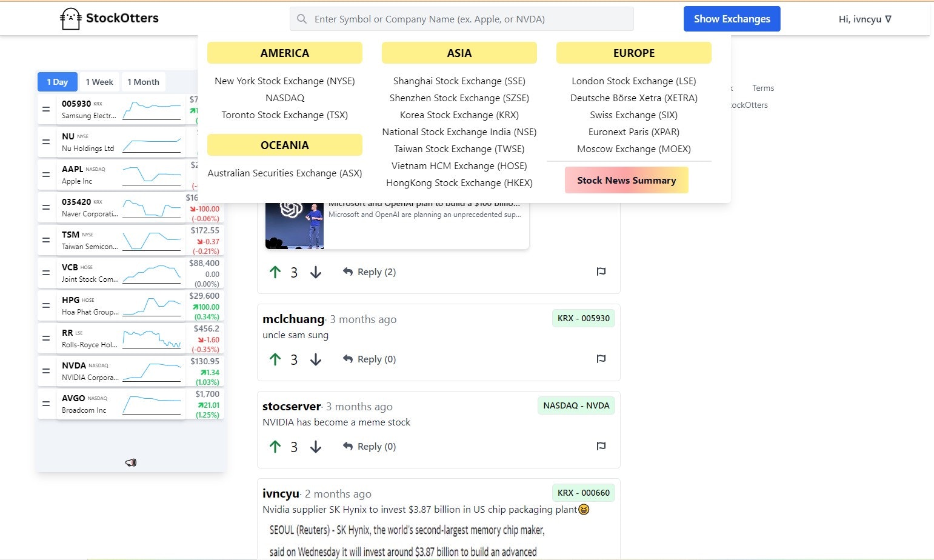
Task: Open Korea Stock Exchange (KRX)
Action: (x=459, y=115)
